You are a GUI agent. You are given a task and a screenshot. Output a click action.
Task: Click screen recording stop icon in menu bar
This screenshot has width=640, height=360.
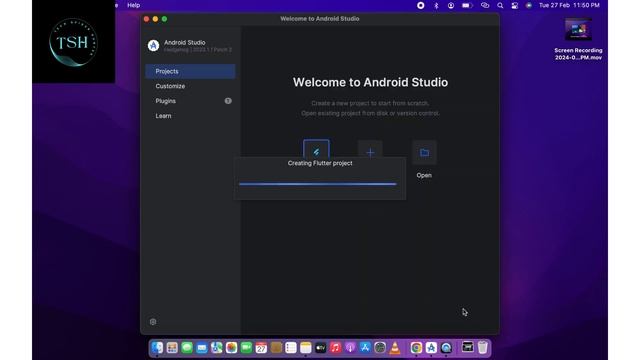point(420,5)
